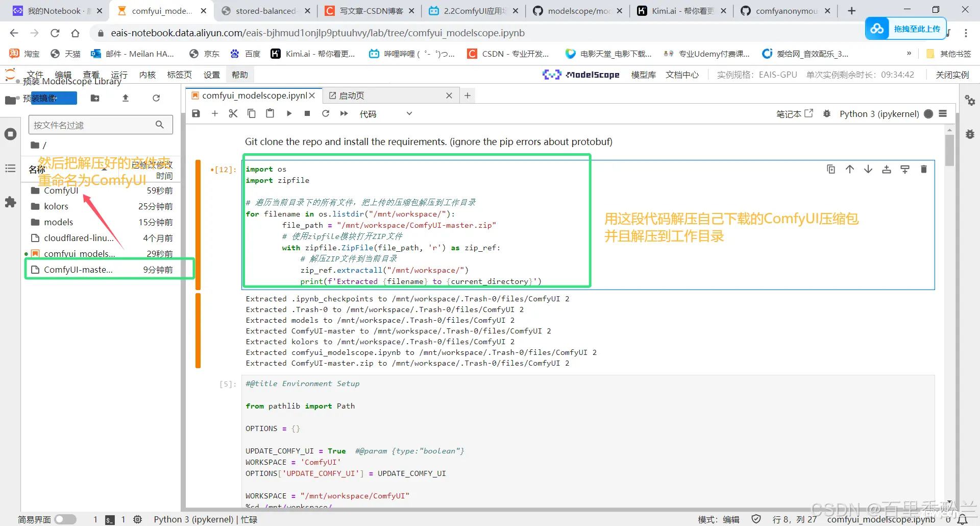Open the 哔哩哔哩 bookmark
Image resolution: width=980 pixels, height=526 pixels.
point(412,54)
